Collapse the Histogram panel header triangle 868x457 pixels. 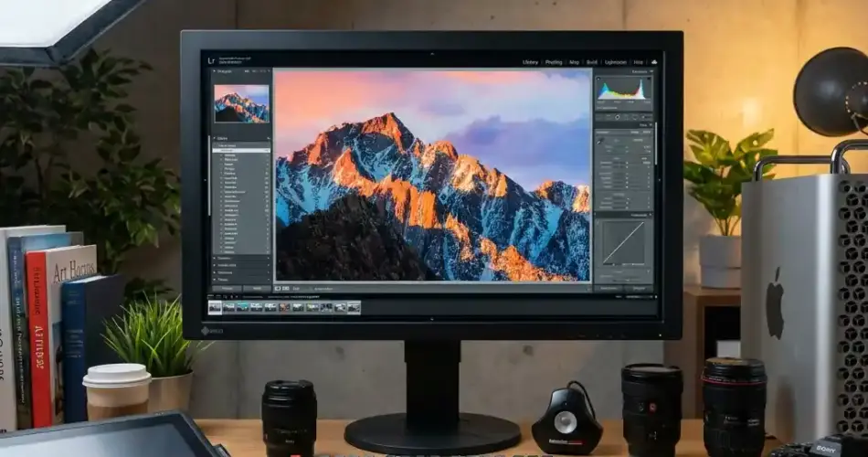click(x=651, y=71)
